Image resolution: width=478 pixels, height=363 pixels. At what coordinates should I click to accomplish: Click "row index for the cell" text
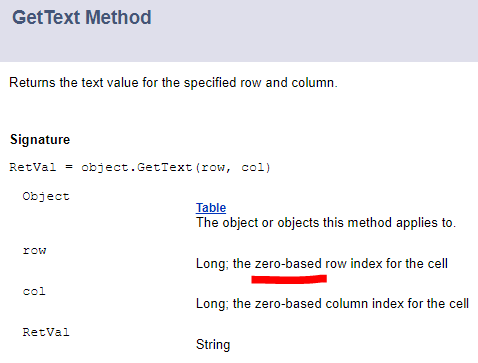click(x=386, y=264)
